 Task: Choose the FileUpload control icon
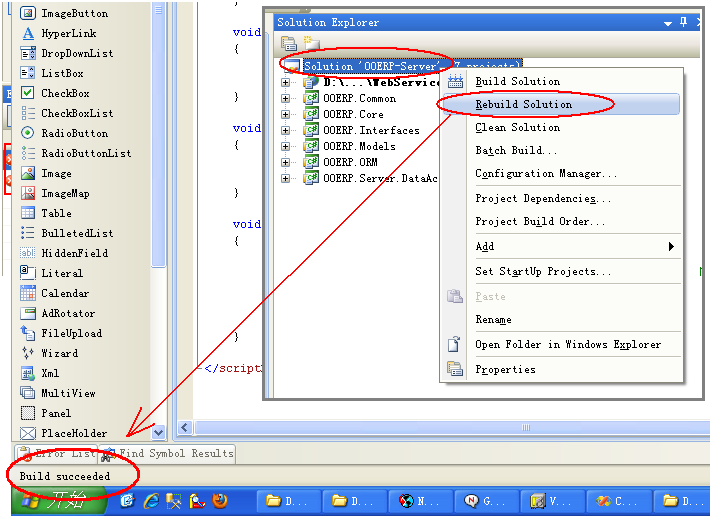[x=28, y=333]
